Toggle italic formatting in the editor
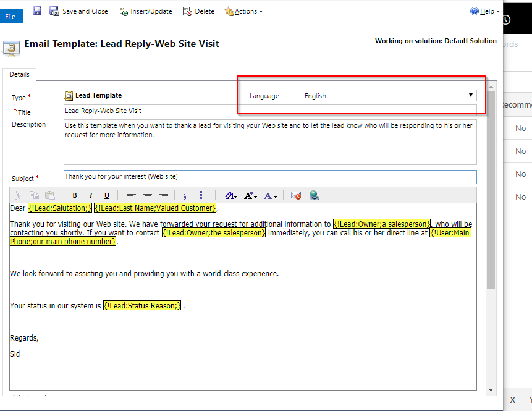Viewport: 532px width, 411px height. pos(90,195)
